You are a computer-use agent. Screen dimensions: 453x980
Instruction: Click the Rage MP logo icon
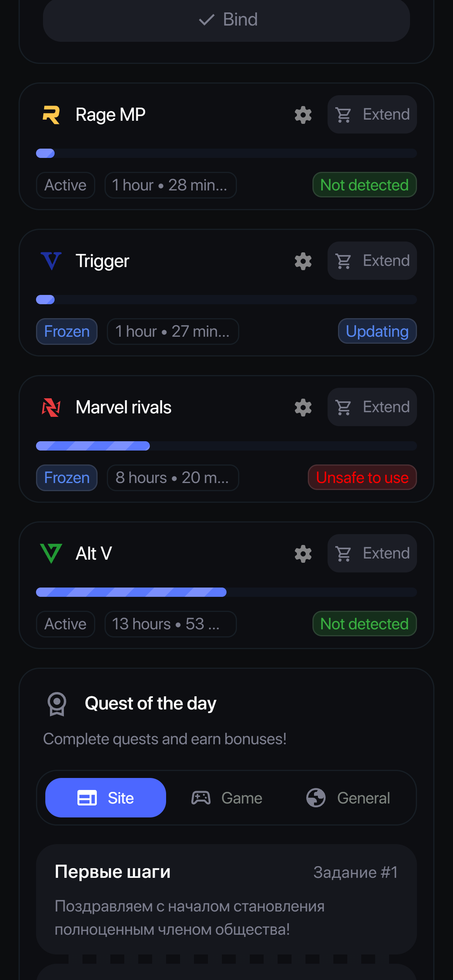coord(51,115)
